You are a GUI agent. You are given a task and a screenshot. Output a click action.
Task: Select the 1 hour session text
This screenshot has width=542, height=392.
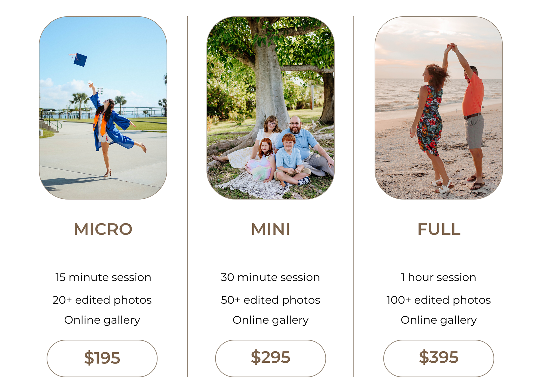438,277
